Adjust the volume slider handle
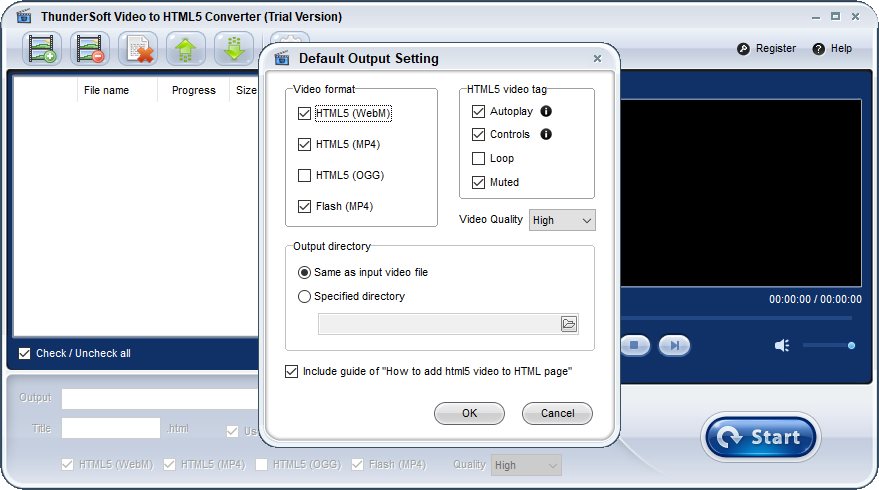Viewport: 879px width, 490px height. 852,345
